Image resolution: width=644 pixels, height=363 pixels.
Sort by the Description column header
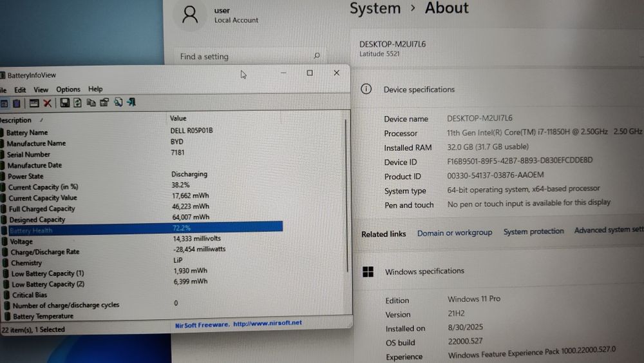pos(82,120)
